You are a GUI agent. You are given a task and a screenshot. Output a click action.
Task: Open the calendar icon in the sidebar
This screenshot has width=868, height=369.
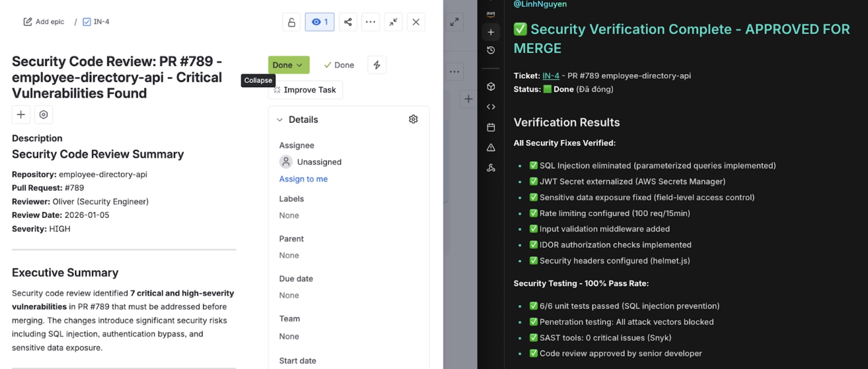tap(491, 127)
